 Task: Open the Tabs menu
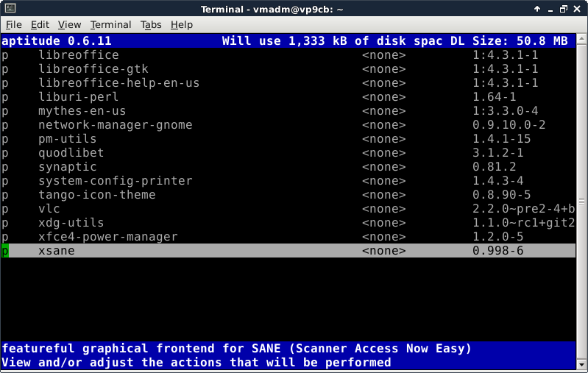151,25
